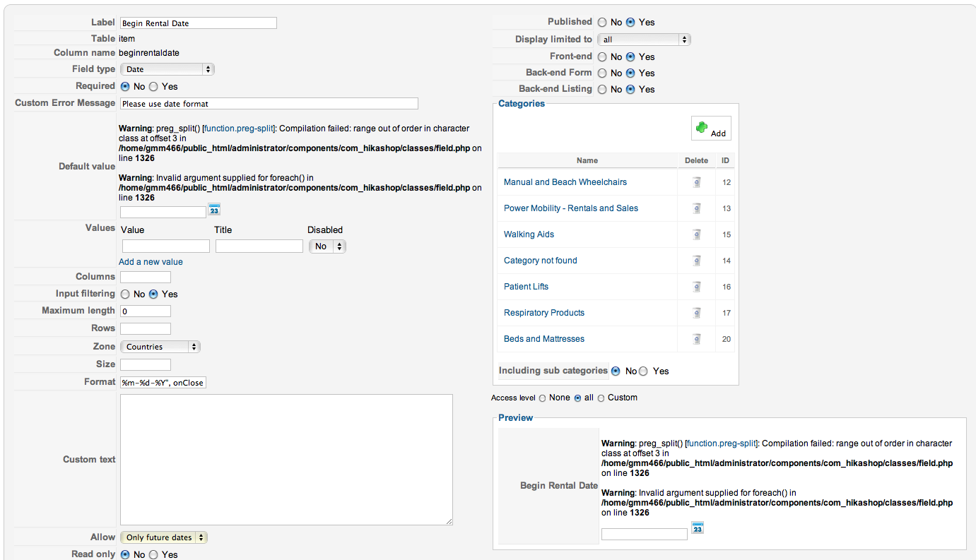This screenshot has width=976, height=560.
Task: Open the Field type dropdown
Action: (x=167, y=69)
